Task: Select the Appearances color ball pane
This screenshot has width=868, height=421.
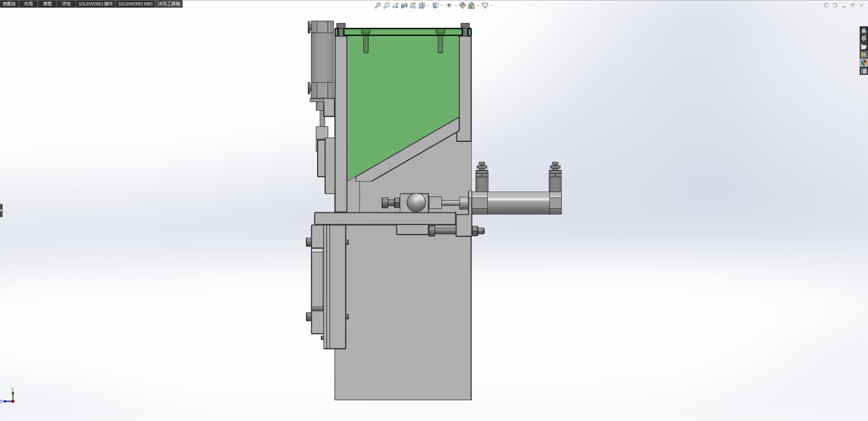Action: tap(864, 63)
